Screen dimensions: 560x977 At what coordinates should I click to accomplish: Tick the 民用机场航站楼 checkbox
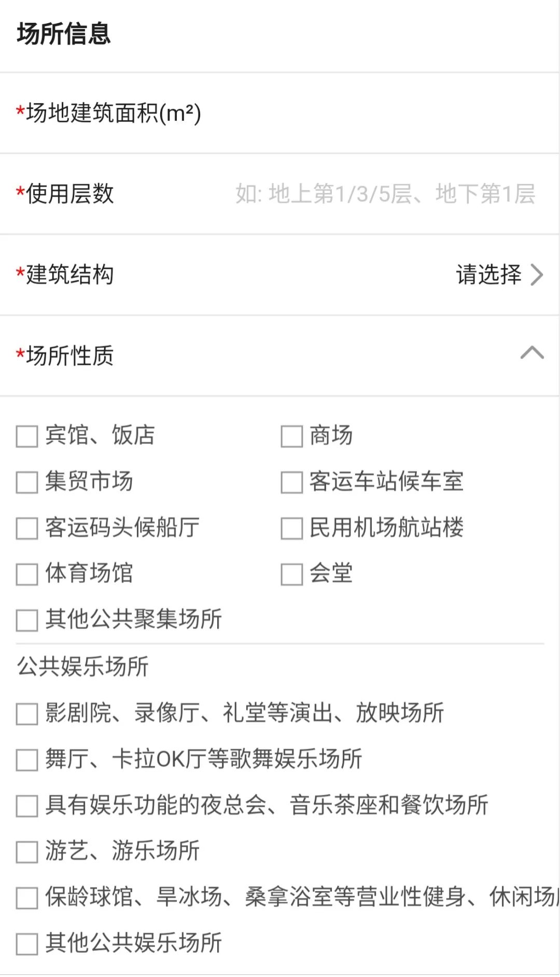[291, 528]
